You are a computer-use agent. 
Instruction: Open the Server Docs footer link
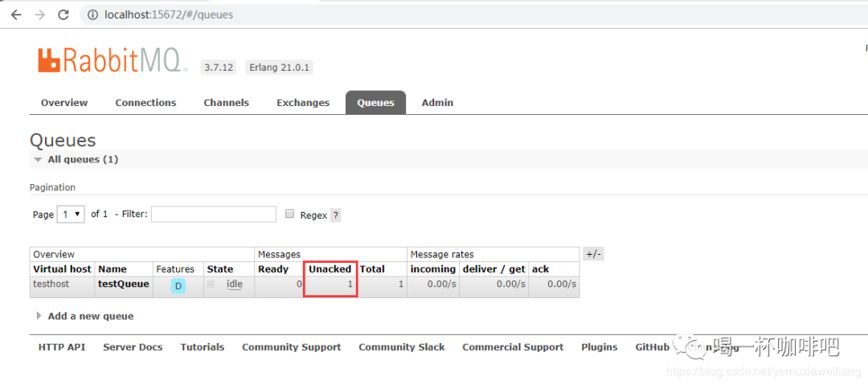click(x=133, y=347)
